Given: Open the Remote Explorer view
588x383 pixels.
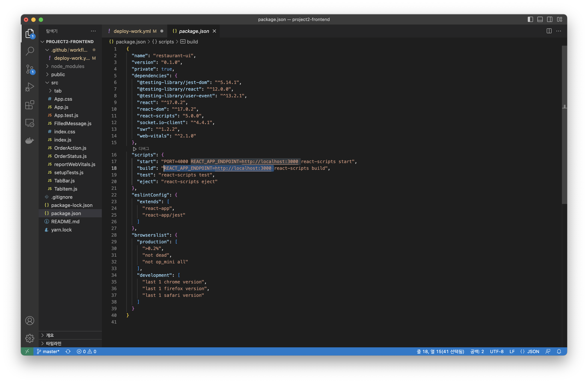Looking at the screenshot, I should tap(30, 123).
